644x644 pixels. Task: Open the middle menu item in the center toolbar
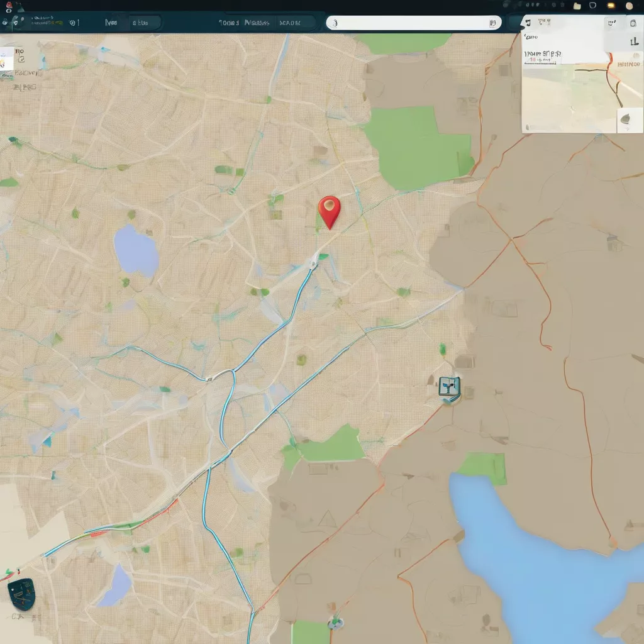coord(257,23)
